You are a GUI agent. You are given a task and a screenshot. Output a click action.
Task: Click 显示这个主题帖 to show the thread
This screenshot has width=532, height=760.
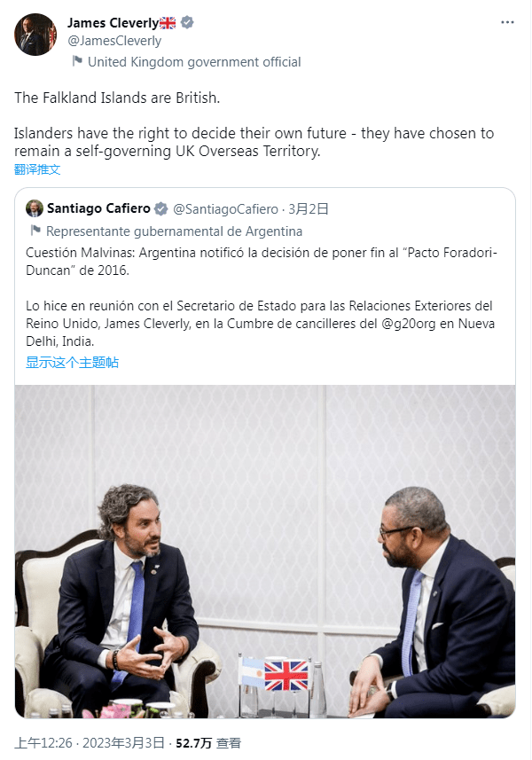tap(72, 362)
